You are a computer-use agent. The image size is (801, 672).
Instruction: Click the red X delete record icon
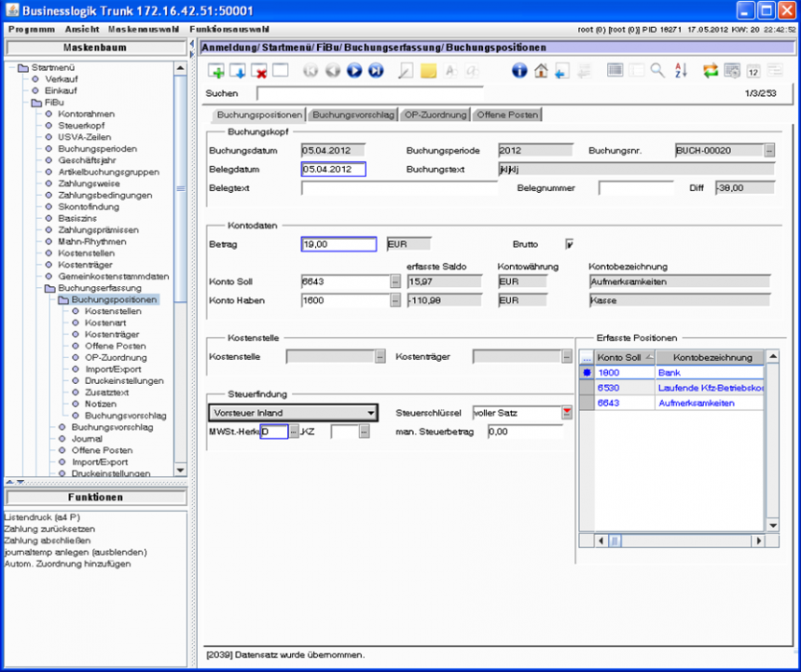(x=258, y=71)
